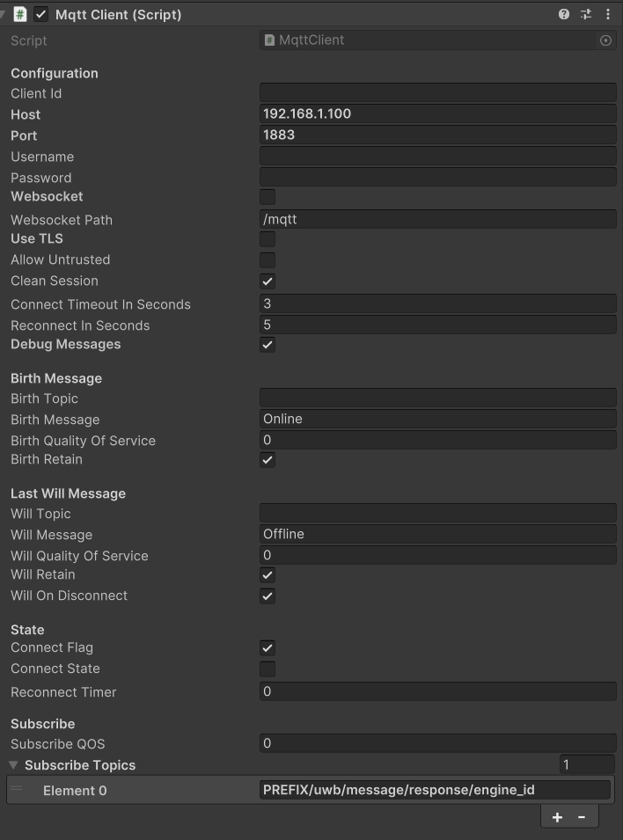The width and height of the screenshot is (623, 840).
Task: Toggle the Use TLS checkbox
Action: [268, 239]
